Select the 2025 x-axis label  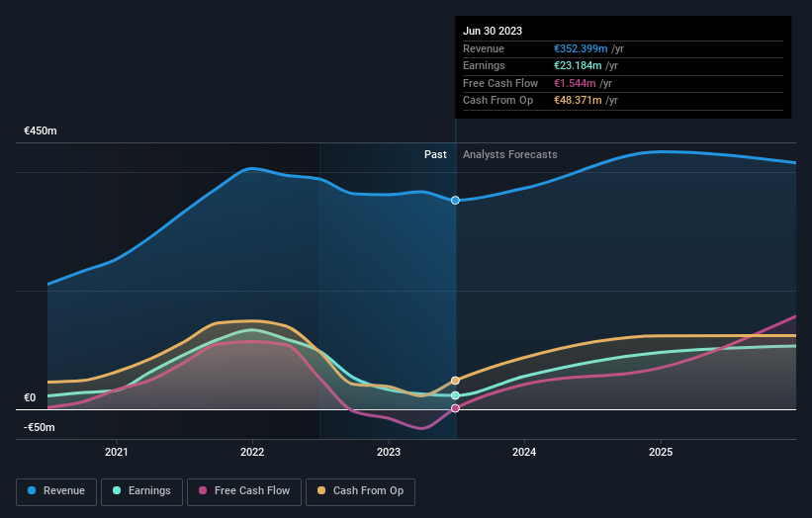pos(661,452)
